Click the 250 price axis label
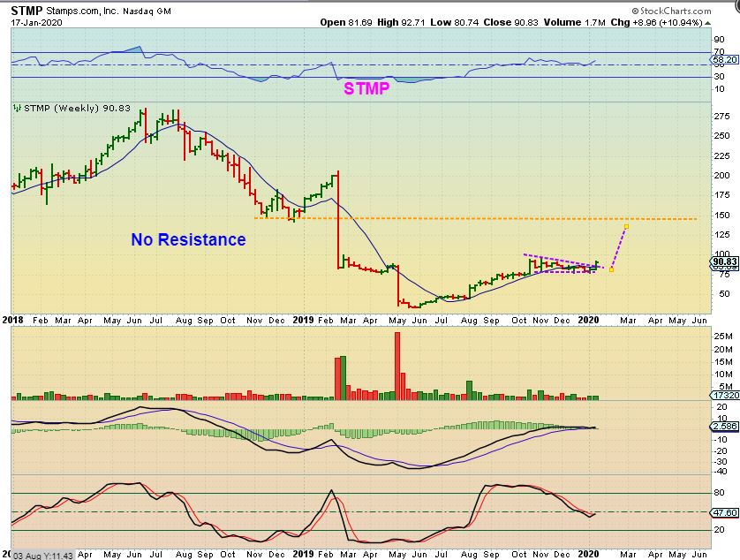 pyautogui.click(x=721, y=136)
